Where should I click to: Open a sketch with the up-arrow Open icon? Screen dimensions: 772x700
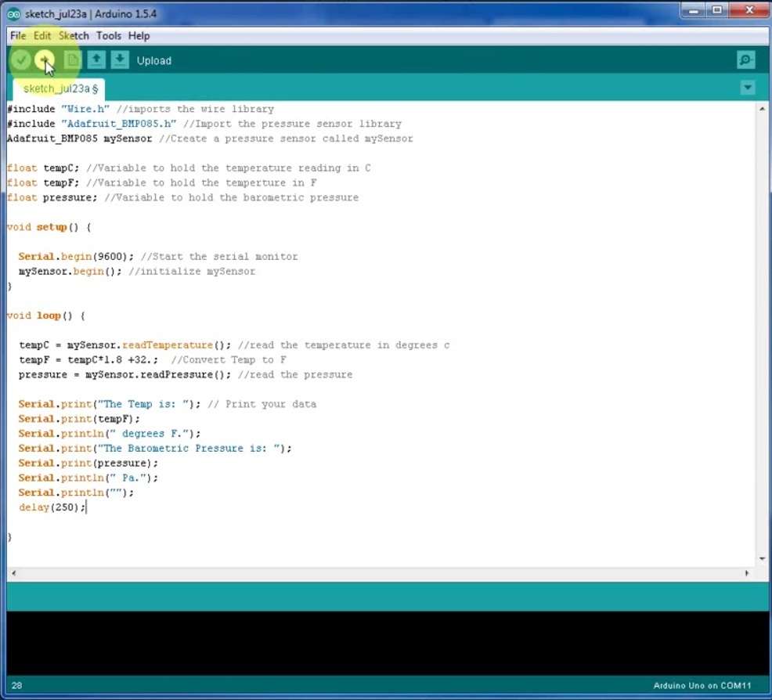(x=96, y=60)
